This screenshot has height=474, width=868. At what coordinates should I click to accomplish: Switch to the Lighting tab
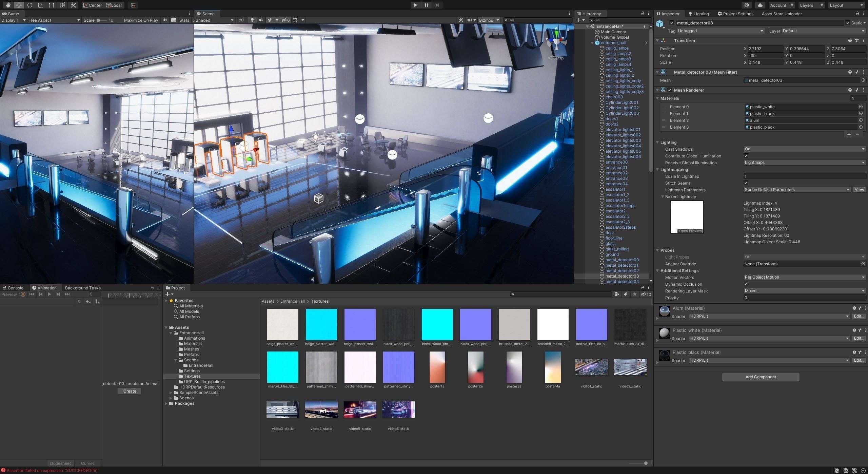[698, 14]
